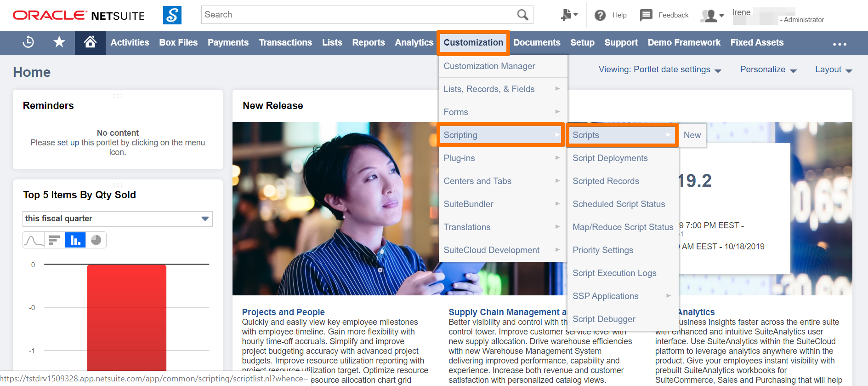This screenshot has width=868, height=386.
Task: Open the Shortcuts star icon
Action: point(59,42)
